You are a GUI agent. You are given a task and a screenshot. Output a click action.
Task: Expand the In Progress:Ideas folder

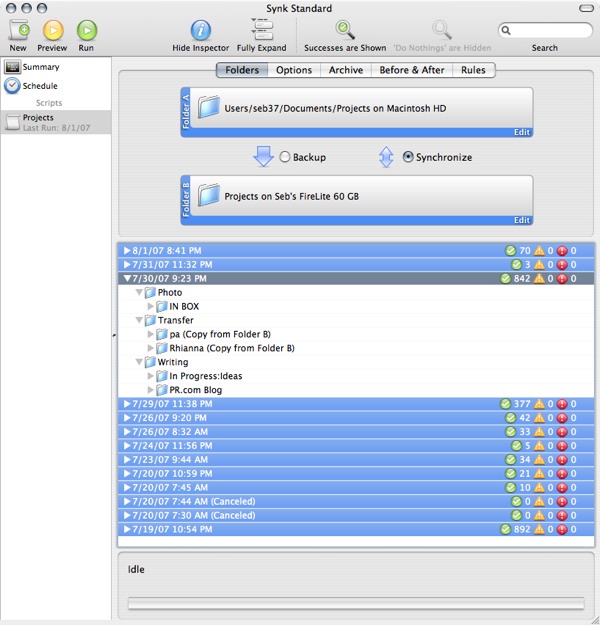(151, 376)
